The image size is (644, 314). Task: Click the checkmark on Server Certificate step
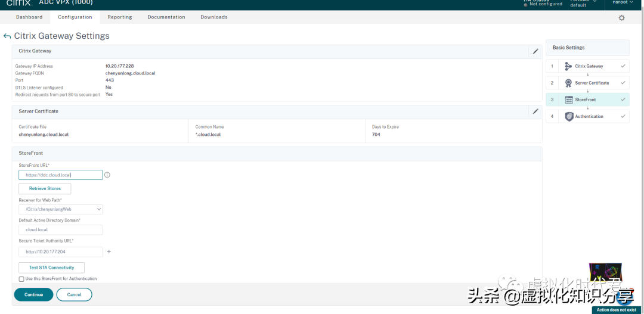click(x=623, y=82)
